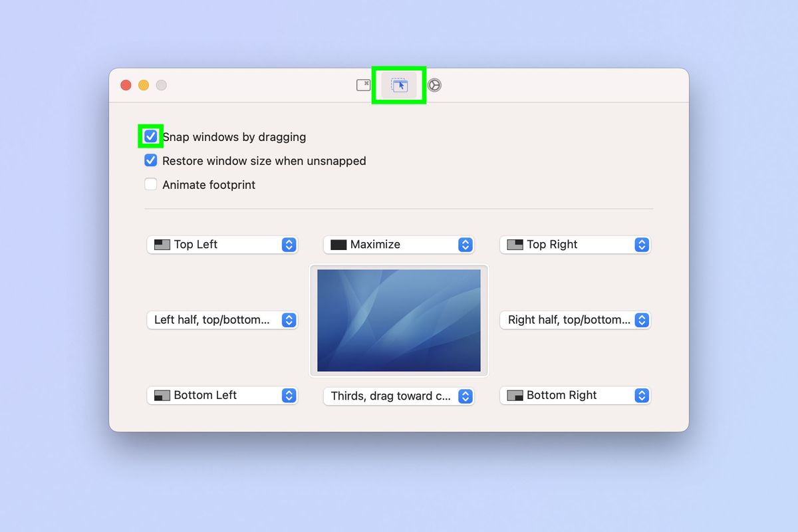Screen dimensions: 798x532
Task: Uncheck Restore window size when unsnapped
Action: [x=151, y=160]
